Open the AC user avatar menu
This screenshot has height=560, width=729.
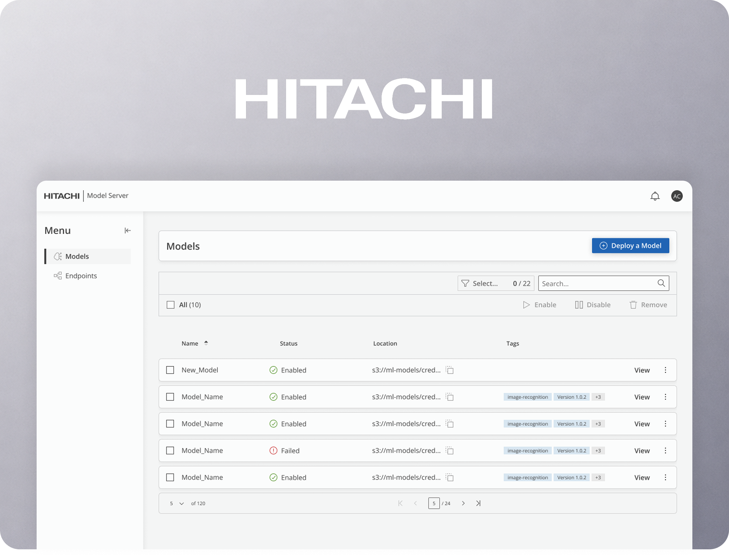click(x=676, y=196)
